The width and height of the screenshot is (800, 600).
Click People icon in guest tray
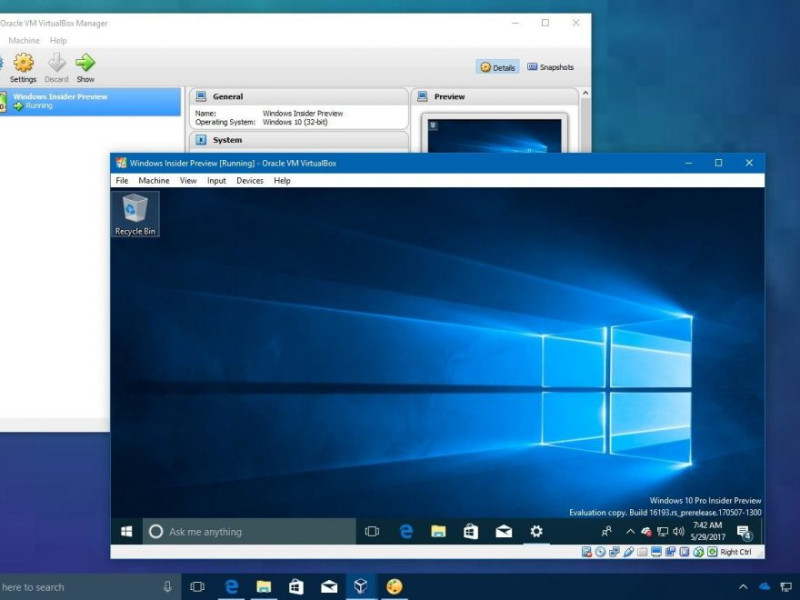click(x=607, y=532)
